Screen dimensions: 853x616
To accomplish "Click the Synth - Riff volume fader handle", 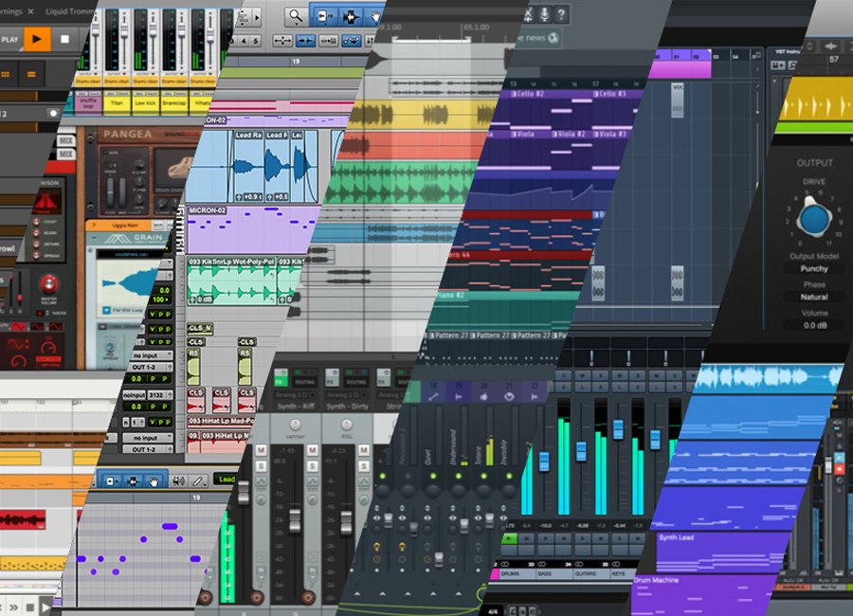I will point(295,520).
